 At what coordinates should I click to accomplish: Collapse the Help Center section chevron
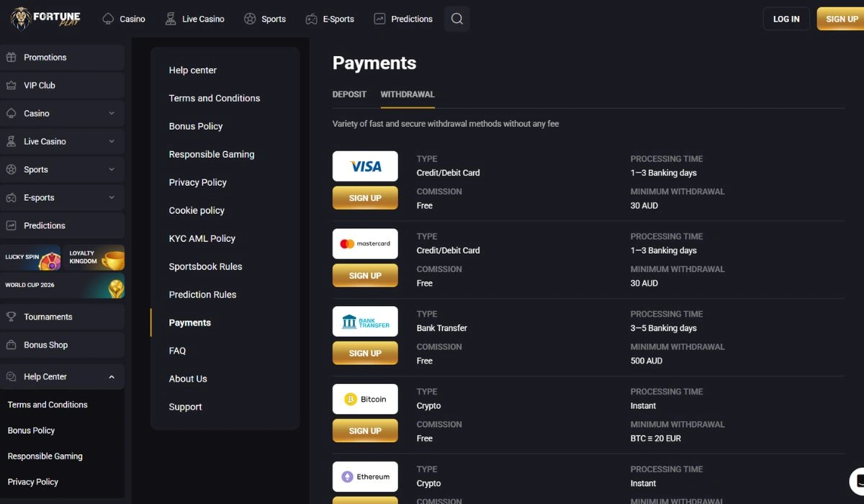(x=112, y=377)
